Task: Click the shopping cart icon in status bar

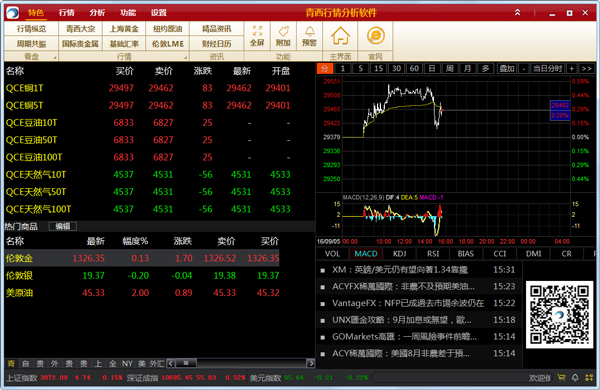Action: tap(561, 378)
